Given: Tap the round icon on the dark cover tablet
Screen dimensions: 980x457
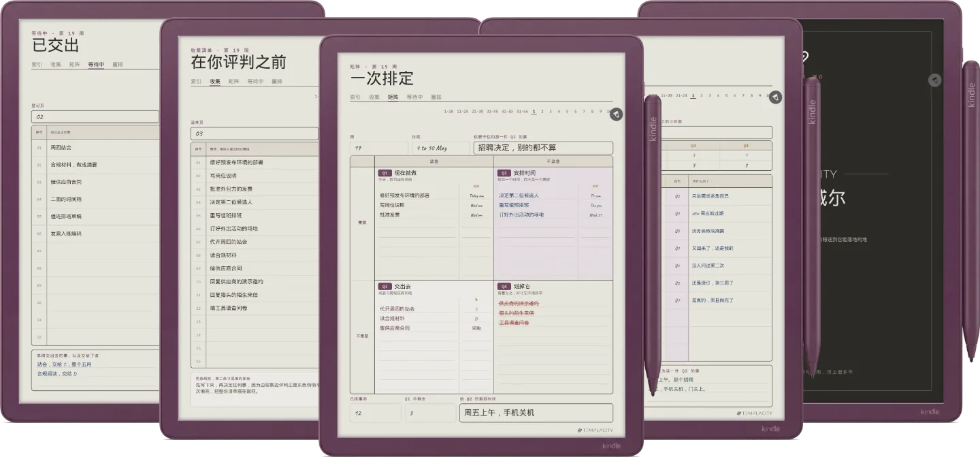Looking at the screenshot, I should point(935,80).
